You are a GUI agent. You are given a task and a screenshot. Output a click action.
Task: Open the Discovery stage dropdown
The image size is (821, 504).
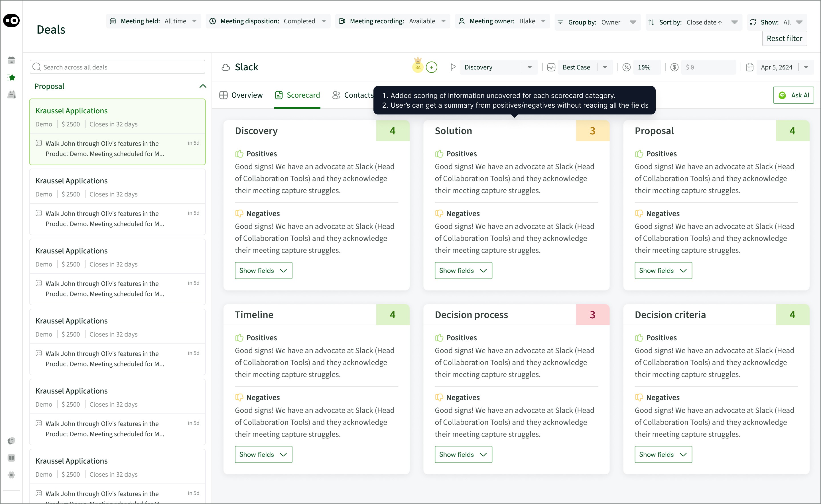tap(498, 67)
